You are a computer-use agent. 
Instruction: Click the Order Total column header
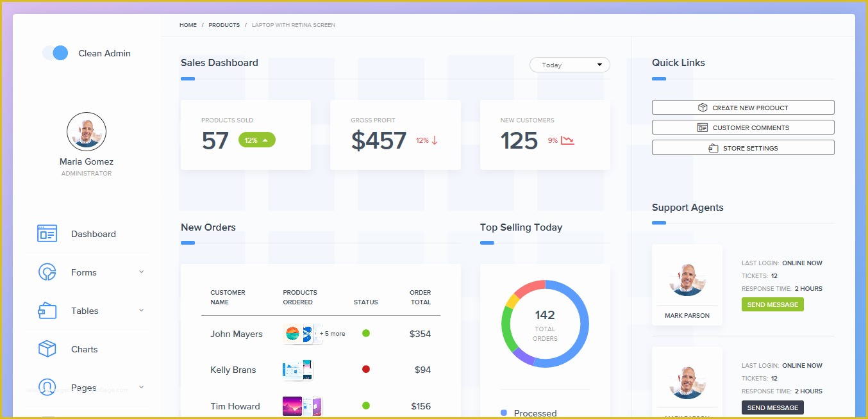420,297
